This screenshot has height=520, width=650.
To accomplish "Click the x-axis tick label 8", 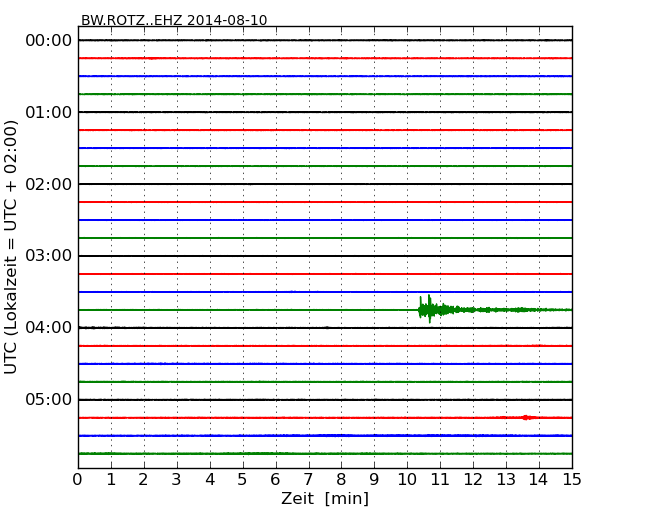I will 341,480.
